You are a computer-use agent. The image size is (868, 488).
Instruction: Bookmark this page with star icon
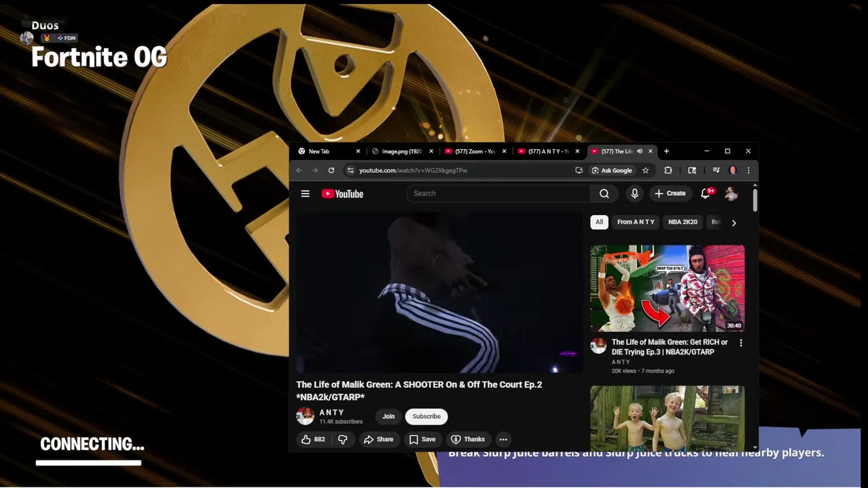pos(646,170)
